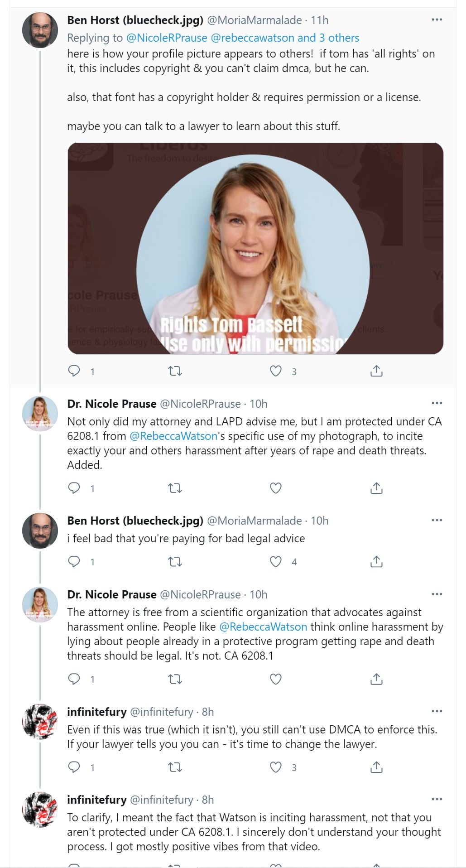Reply to the 'bad legal advice' tweet
Image resolution: width=466 pixels, height=868 pixels.
pyautogui.click(x=74, y=562)
